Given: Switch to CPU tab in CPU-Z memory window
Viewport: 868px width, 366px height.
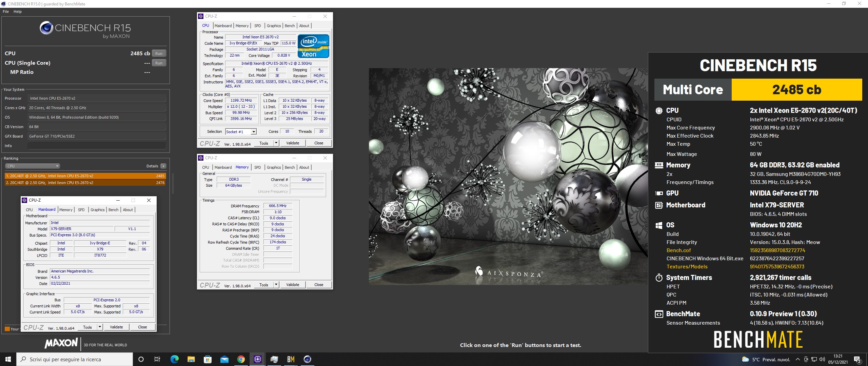Looking at the screenshot, I should point(205,167).
